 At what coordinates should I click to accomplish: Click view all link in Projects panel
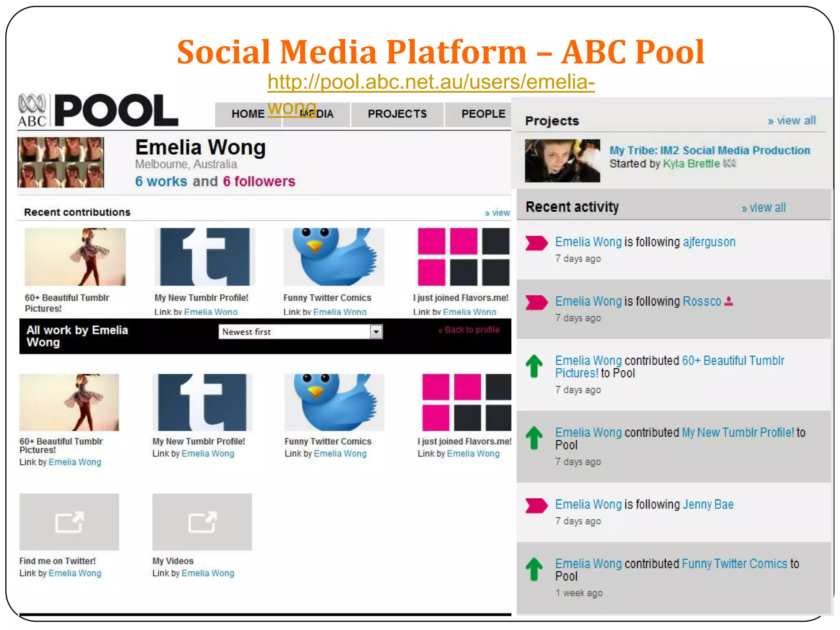click(792, 121)
